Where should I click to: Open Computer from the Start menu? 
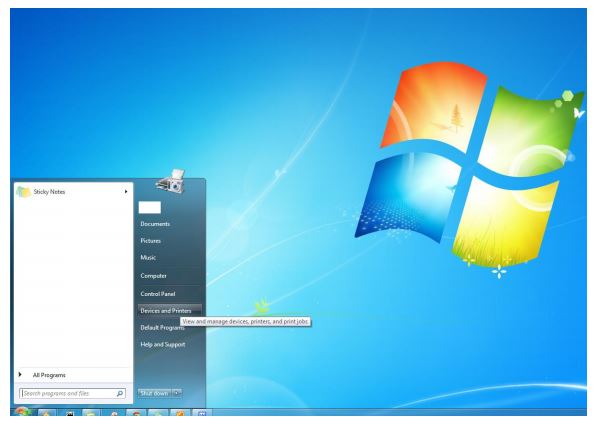click(x=153, y=276)
